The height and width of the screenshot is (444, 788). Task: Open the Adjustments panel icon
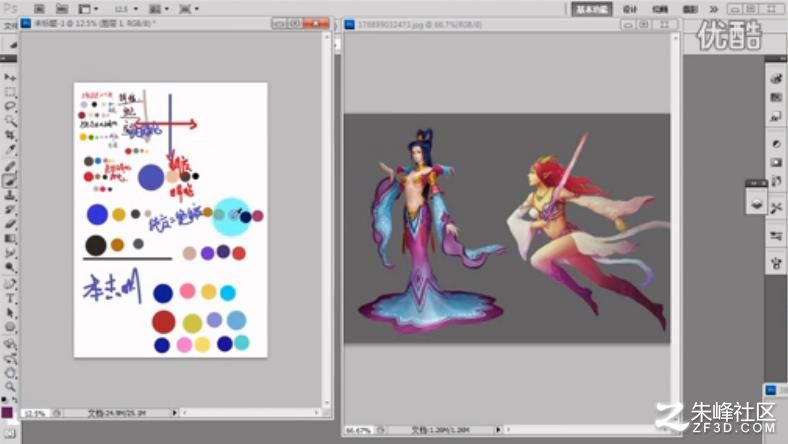pyautogui.click(x=776, y=143)
